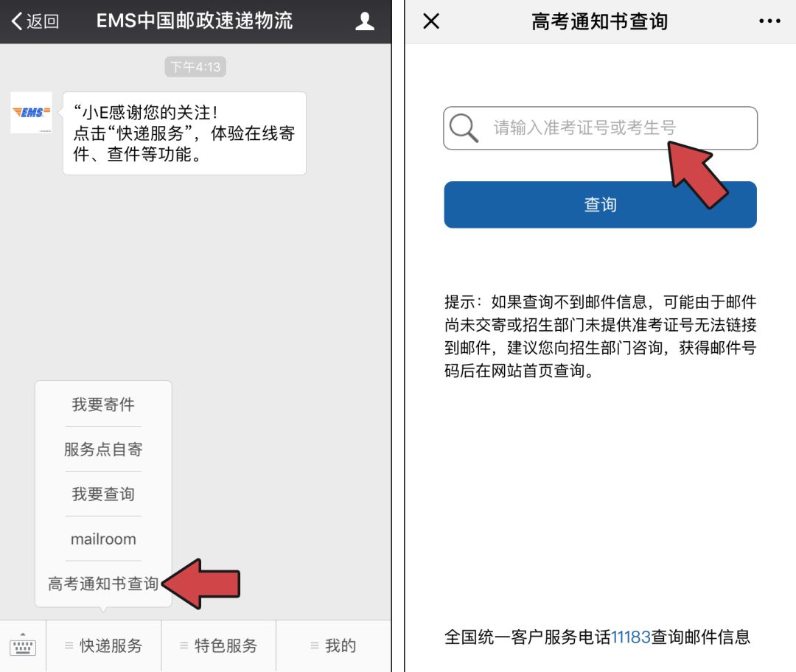Click the 准考证号 input field

tap(600, 128)
